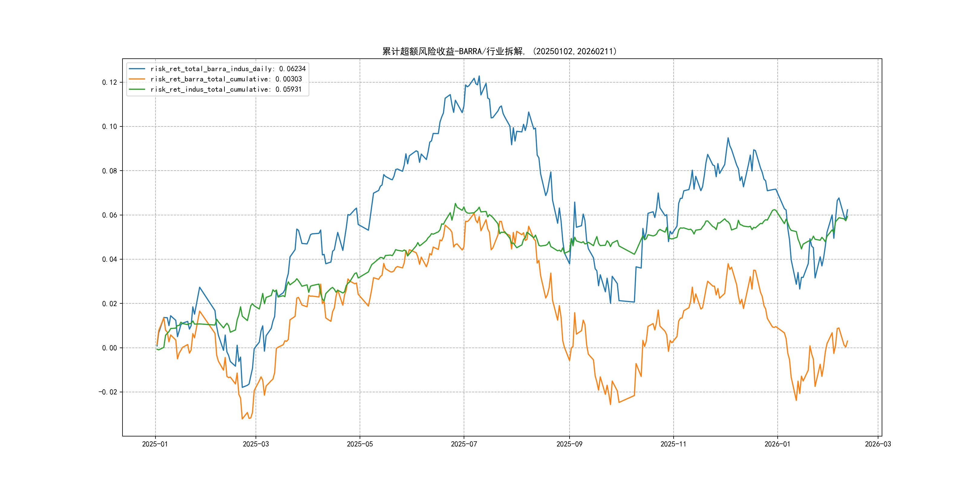The width and height of the screenshot is (980, 490).
Task: Click the 0.12 y-axis tick label
Action: click(x=109, y=83)
